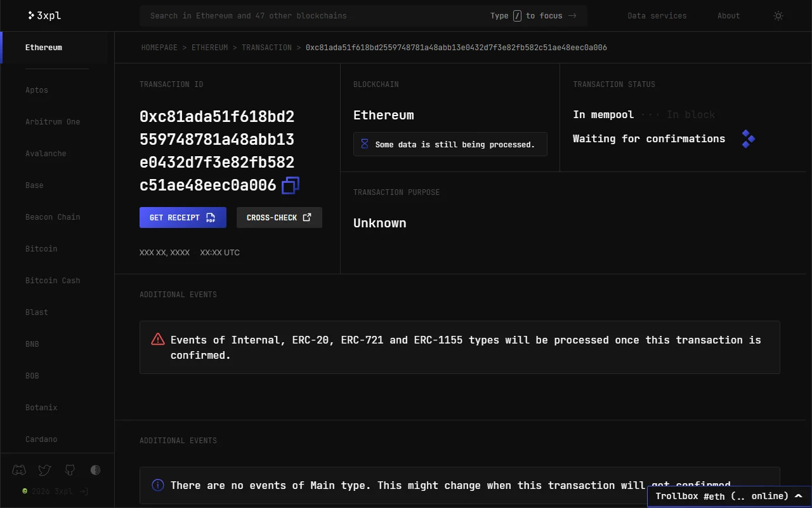Select Ethereum in the blockchain sidebar
812x508 pixels.
pos(44,48)
